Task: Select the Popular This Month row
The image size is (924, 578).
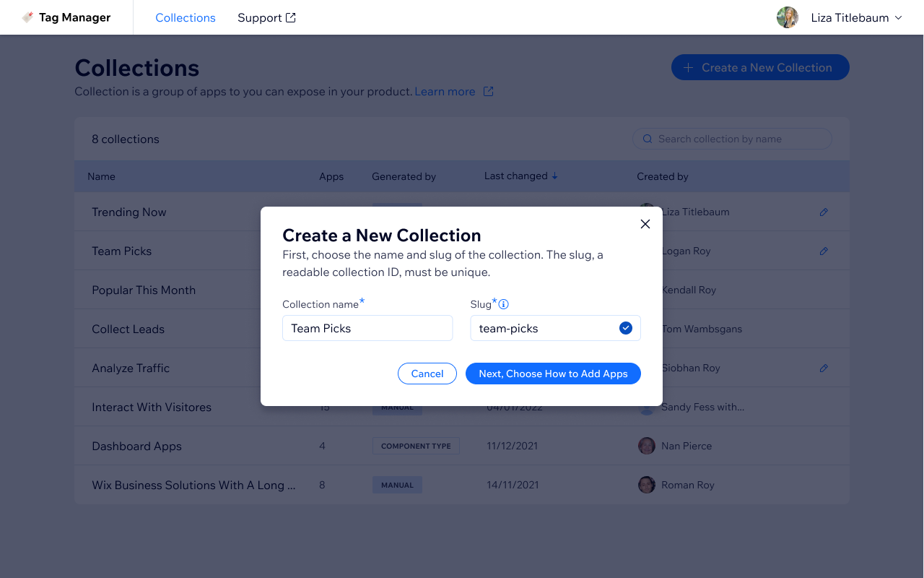Action: coord(144,290)
